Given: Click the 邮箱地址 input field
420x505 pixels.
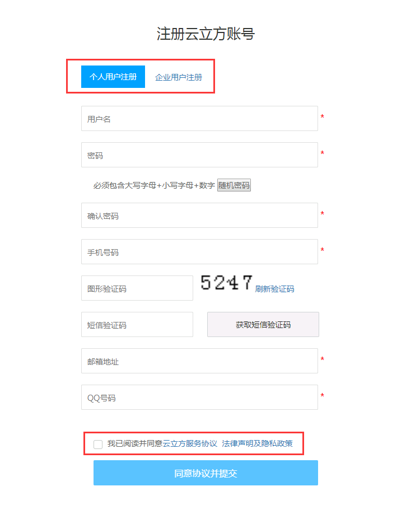Looking at the screenshot, I should (199, 361).
